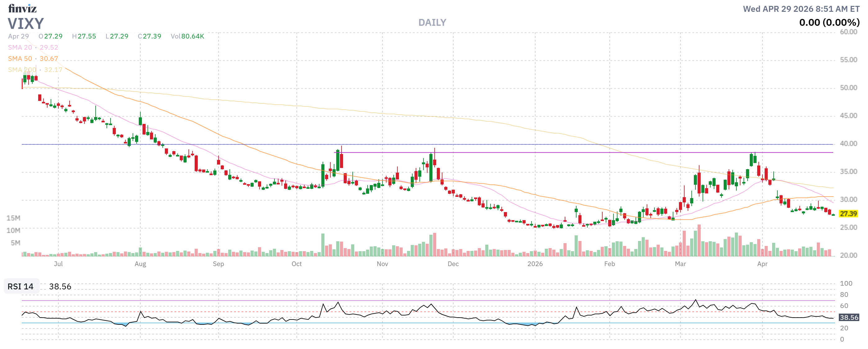The height and width of the screenshot is (349, 868).
Task: Select the VIXY ticker symbol
Action: point(25,24)
